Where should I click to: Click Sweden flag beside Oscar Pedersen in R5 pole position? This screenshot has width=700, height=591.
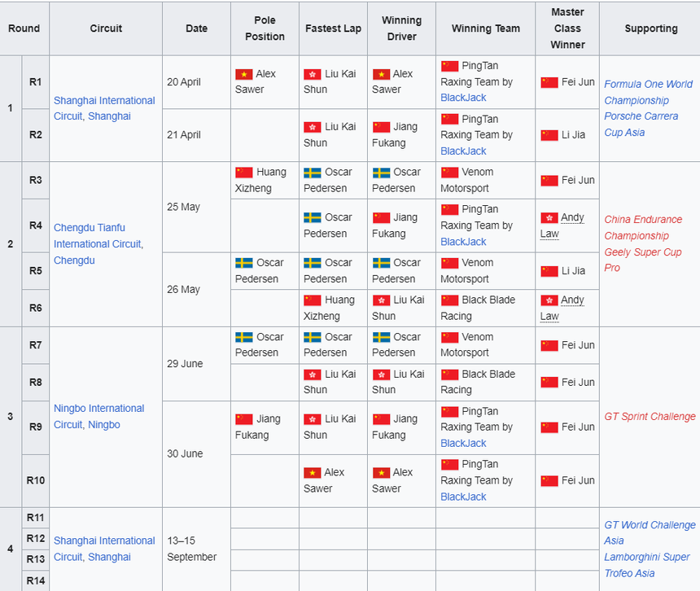(243, 263)
